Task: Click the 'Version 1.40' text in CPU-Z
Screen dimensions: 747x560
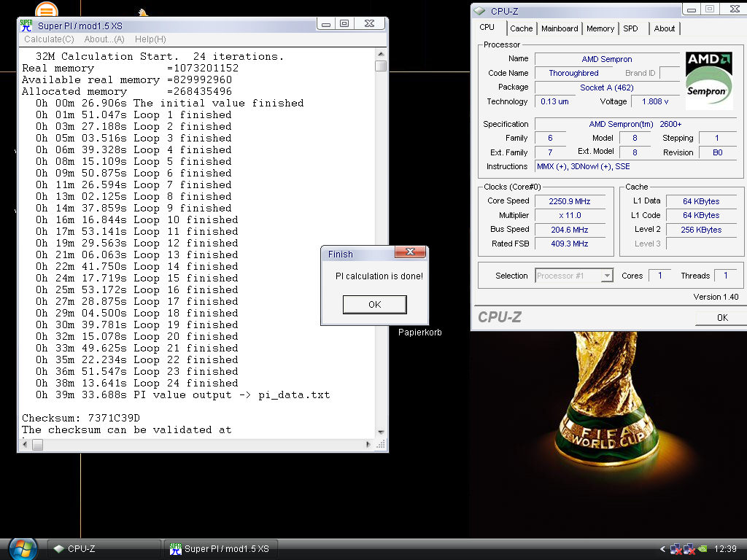Action: [716, 297]
